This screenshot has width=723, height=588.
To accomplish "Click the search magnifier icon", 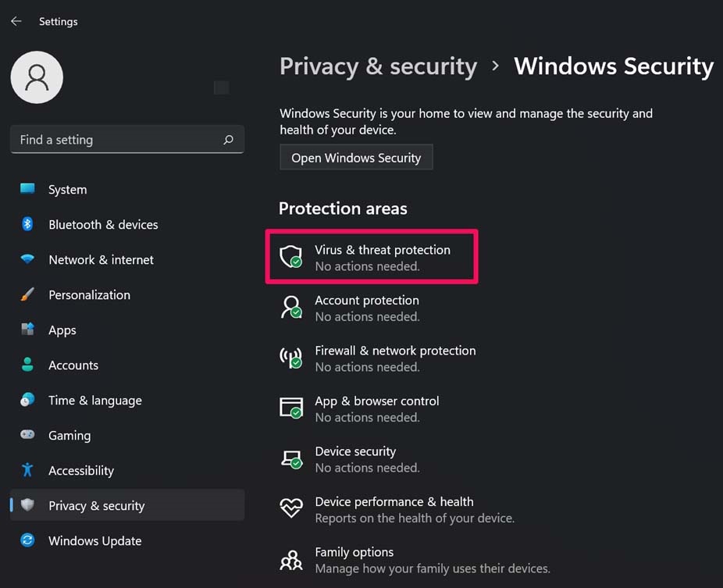I will [228, 139].
